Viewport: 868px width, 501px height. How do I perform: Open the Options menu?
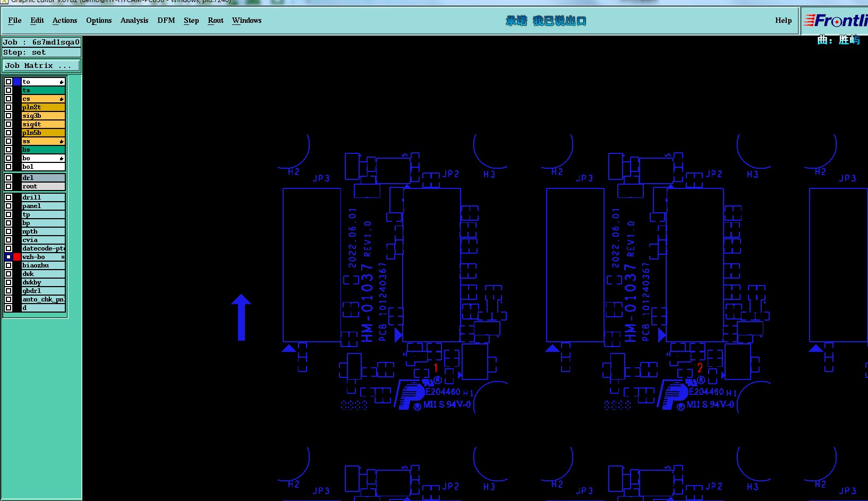(x=99, y=20)
